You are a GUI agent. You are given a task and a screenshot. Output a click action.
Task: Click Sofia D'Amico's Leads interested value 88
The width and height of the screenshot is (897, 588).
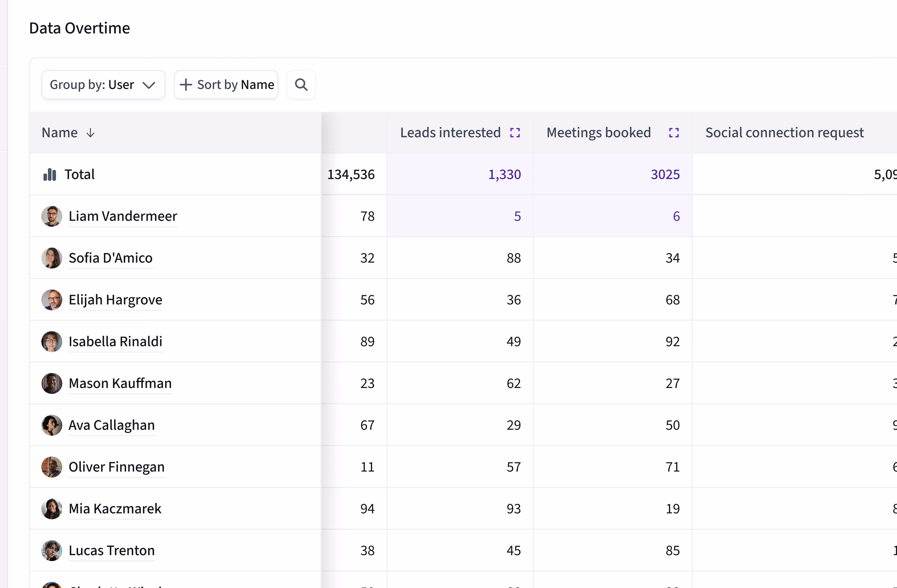pyautogui.click(x=514, y=258)
